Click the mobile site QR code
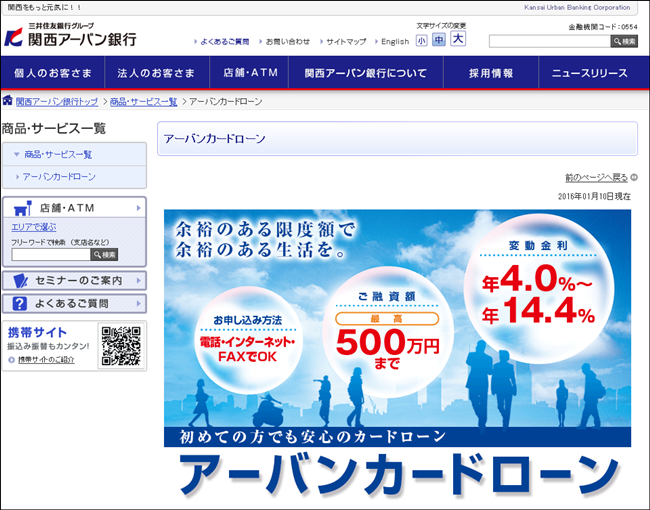 (x=121, y=346)
